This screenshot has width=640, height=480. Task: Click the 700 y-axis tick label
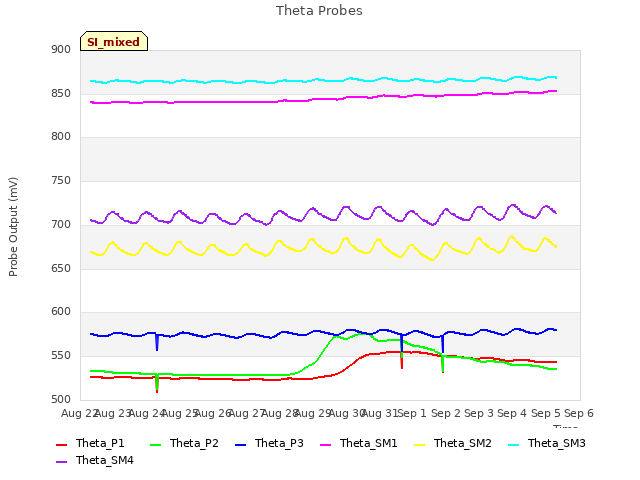[61, 224]
